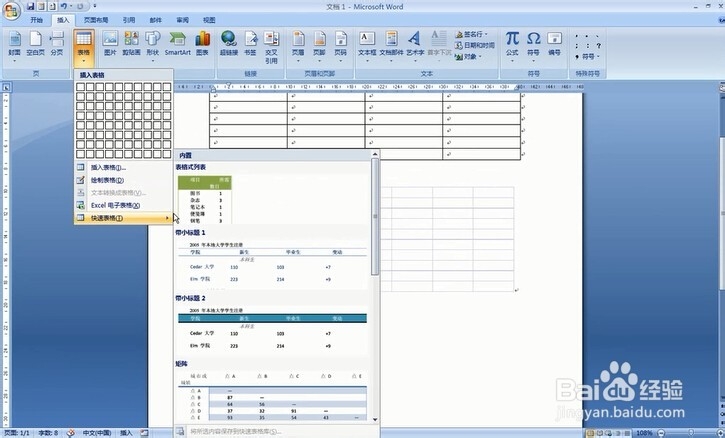Click the tab selector at ruler corner
This screenshot has width=725, height=438.
pos(6,87)
